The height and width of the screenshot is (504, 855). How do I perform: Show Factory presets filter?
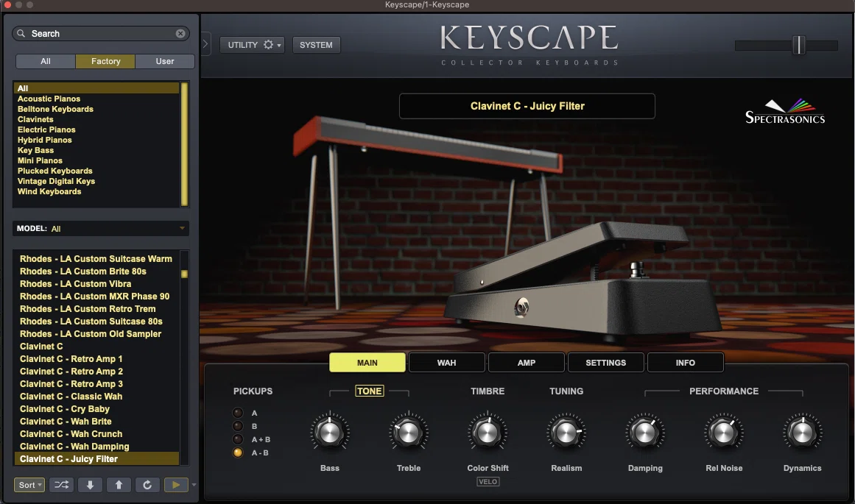pos(105,61)
